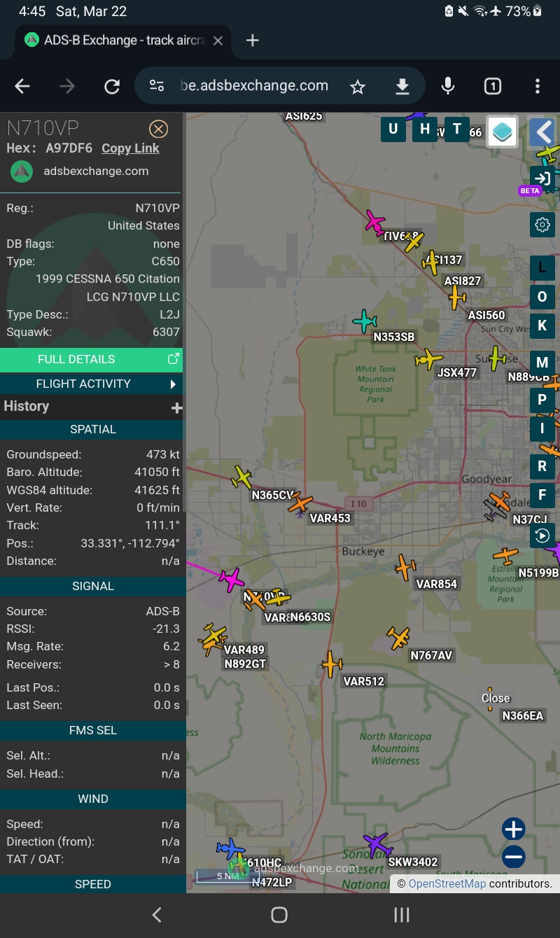The width and height of the screenshot is (560, 938).
Task: Close the N710VP aircraft info panel
Action: 159,129
